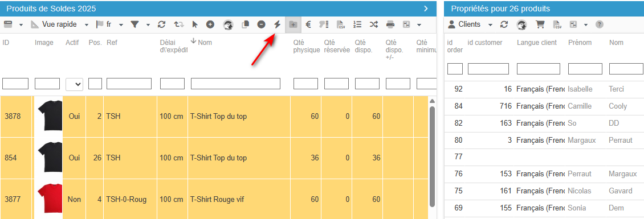Image resolution: width=644 pixels, height=219 pixels.
Task: Select product row ID 854
Action: [x=214, y=158]
